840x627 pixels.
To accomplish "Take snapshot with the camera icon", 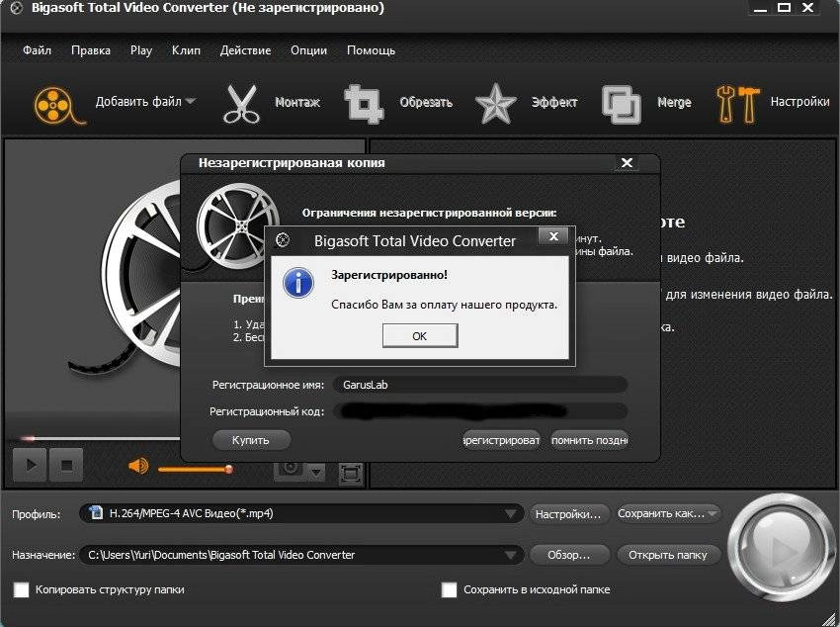I will pyautogui.click(x=291, y=470).
